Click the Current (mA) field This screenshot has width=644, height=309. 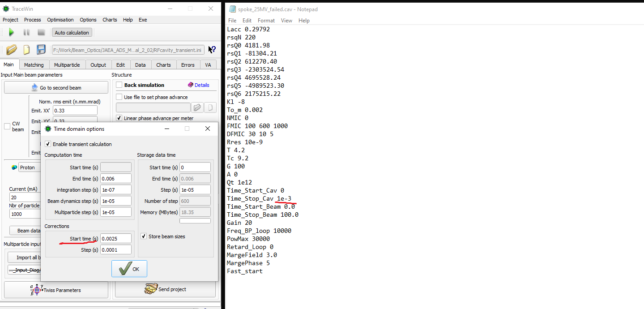(x=25, y=197)
